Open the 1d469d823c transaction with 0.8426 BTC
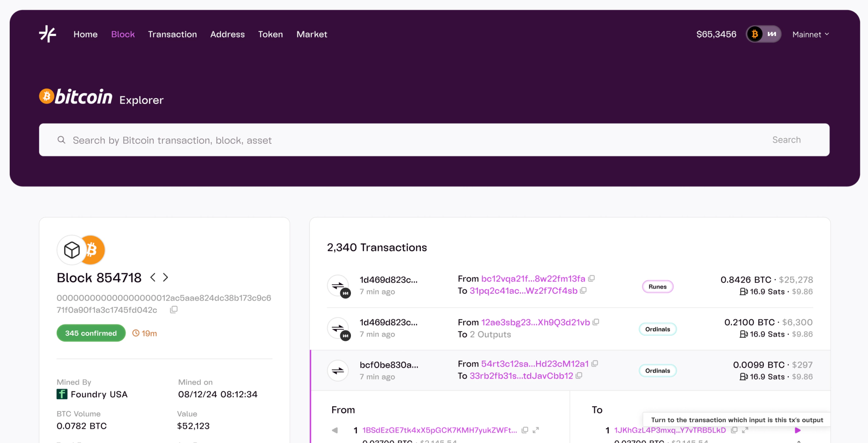This screenshot has width=868, height=443. [389, 280]
